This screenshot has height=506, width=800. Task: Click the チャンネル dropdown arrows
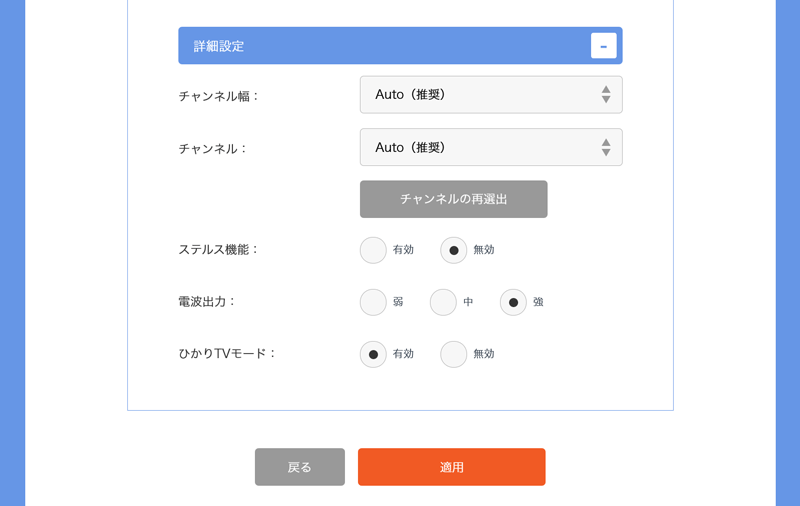point(606,147)
